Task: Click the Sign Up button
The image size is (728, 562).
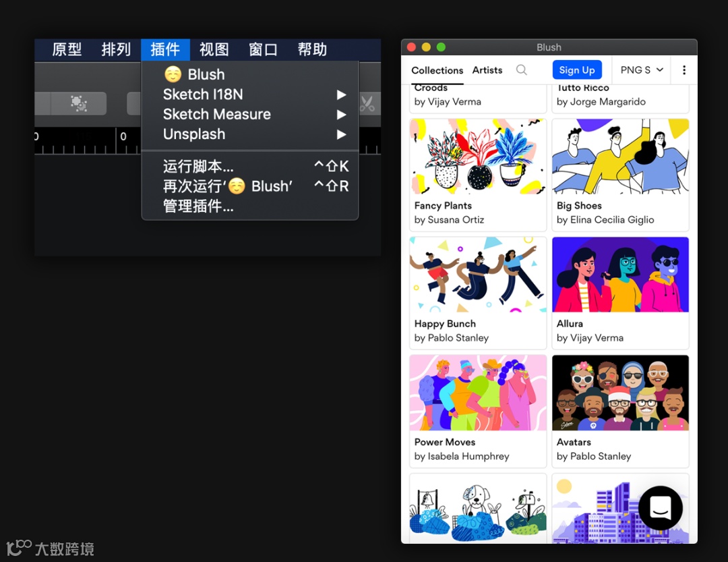Action: [577, 69]
